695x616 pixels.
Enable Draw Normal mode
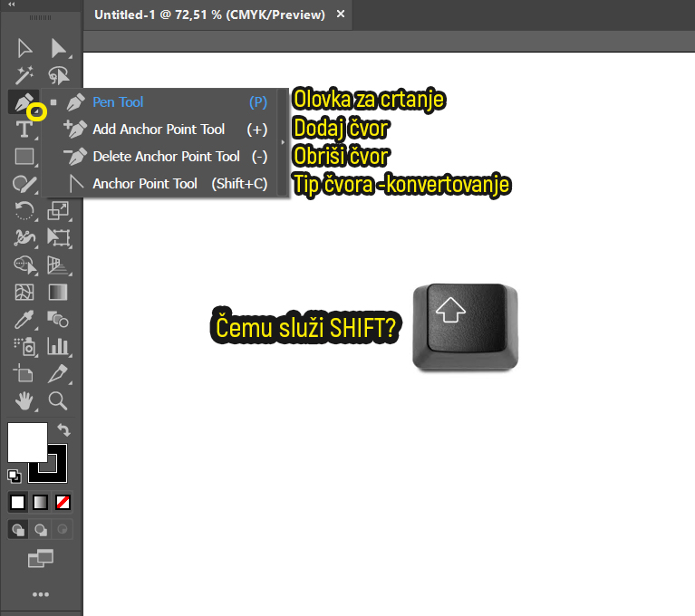(x=18, y=530)
